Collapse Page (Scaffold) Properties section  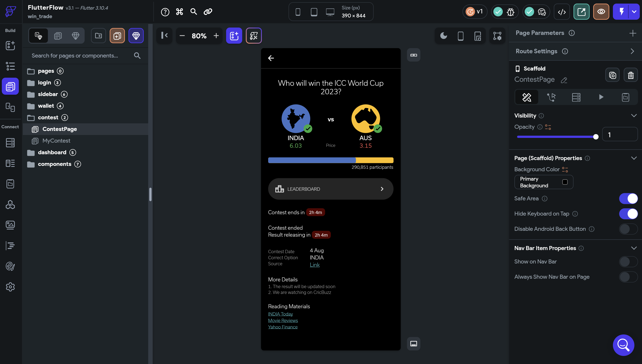point(634,158)
